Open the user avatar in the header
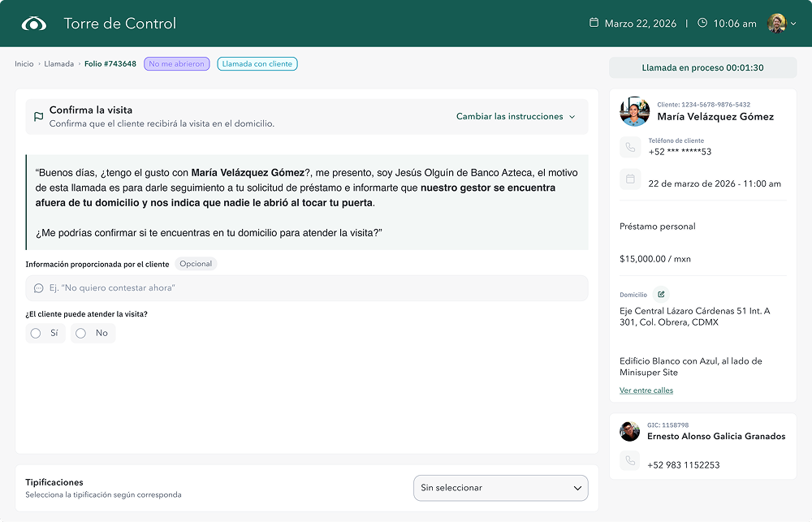The image size is (812, 522). tap(777, 24)
